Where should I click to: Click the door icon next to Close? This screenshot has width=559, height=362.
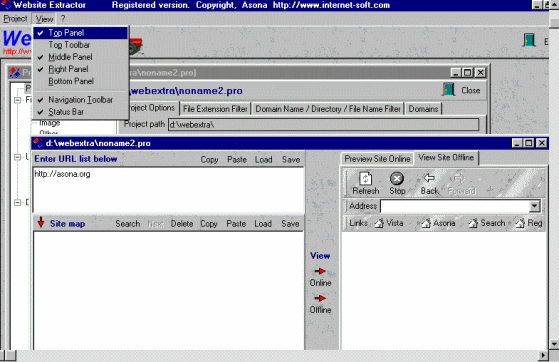448,90
